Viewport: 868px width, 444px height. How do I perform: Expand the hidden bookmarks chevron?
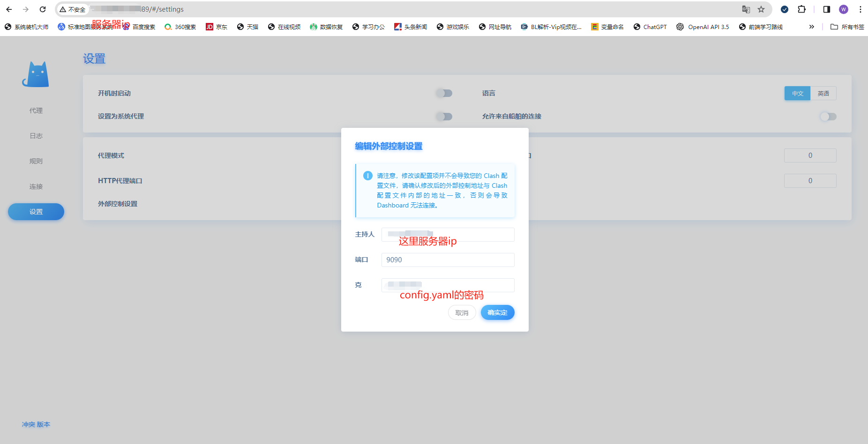[811, 27]
